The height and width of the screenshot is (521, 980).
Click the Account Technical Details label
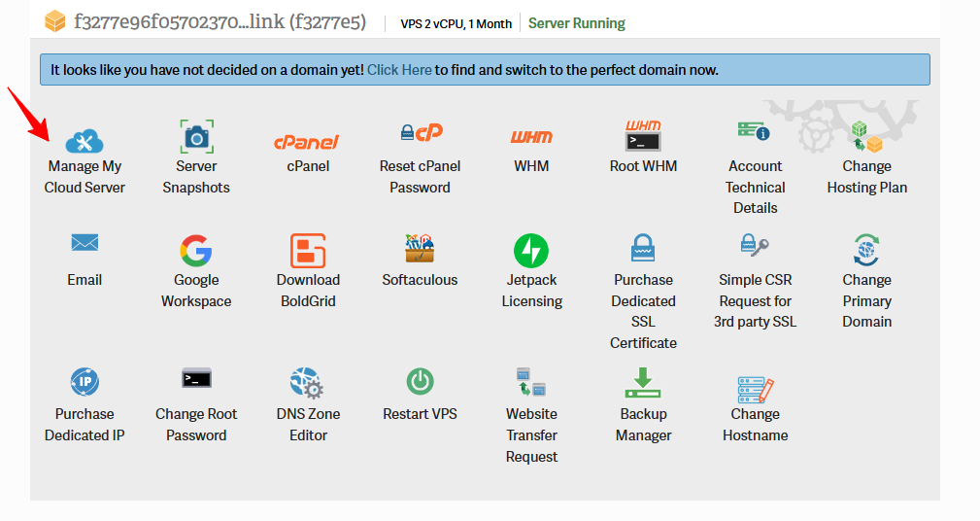click(x=755, y=187)
